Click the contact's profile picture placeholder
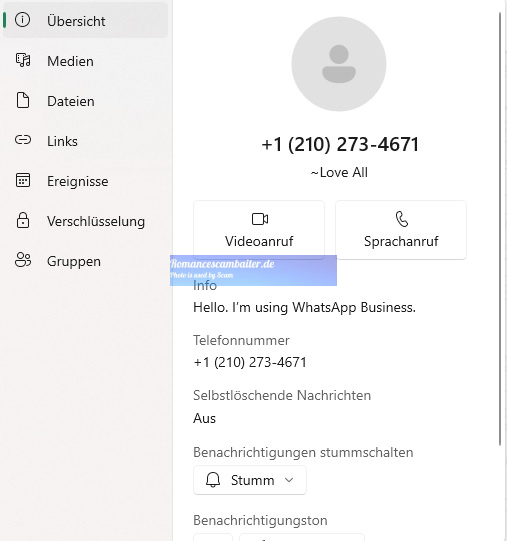This screenshot has width=507, height=541. (x=339, y=64)
